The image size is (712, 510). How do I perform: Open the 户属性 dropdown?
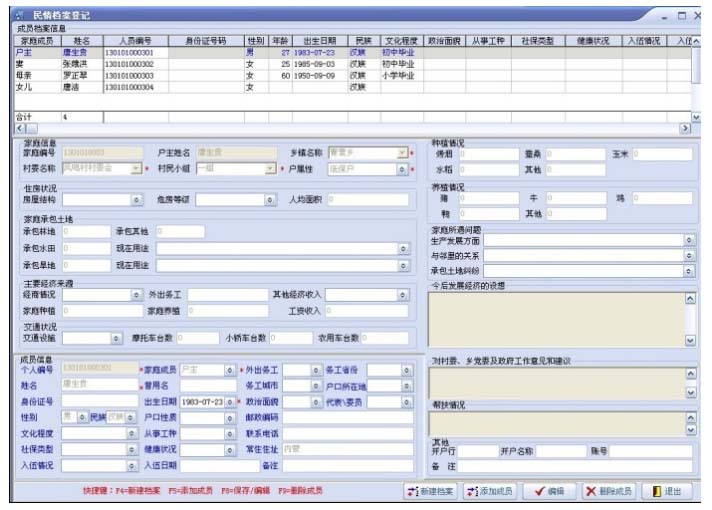pyautogui.click(x=402, y=170)
